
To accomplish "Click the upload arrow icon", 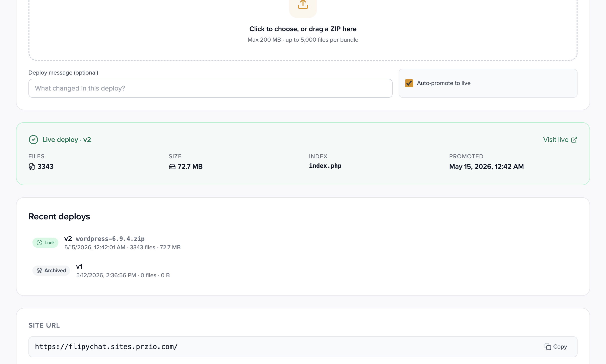I will pos(303,4).
